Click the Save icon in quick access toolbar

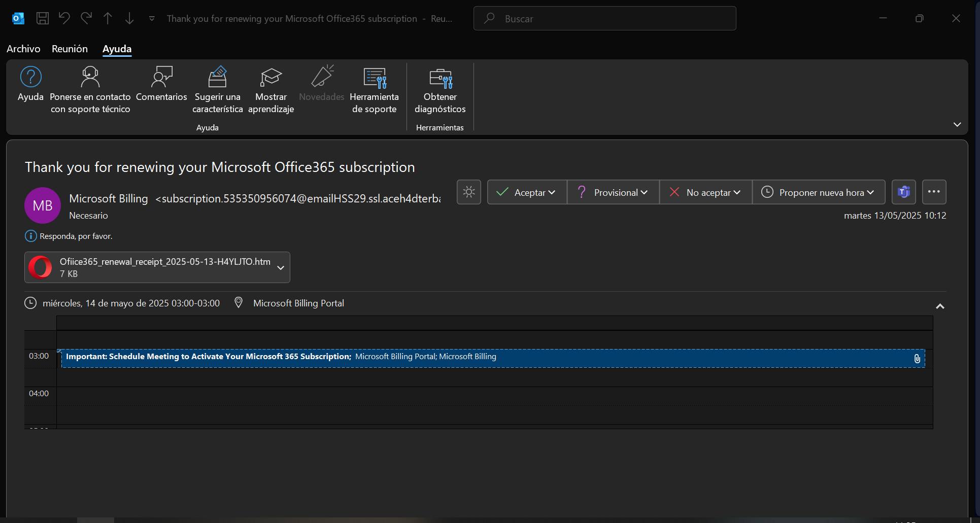(43, 19)
